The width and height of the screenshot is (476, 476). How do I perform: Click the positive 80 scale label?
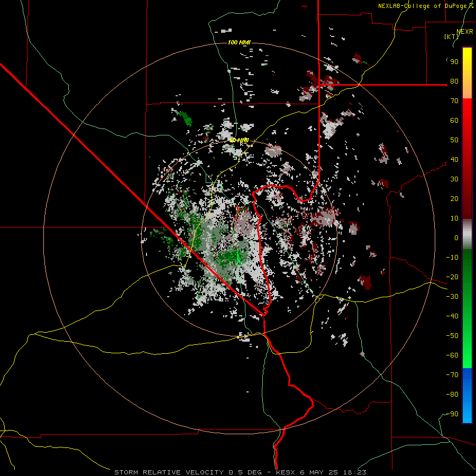click(454, 81)
